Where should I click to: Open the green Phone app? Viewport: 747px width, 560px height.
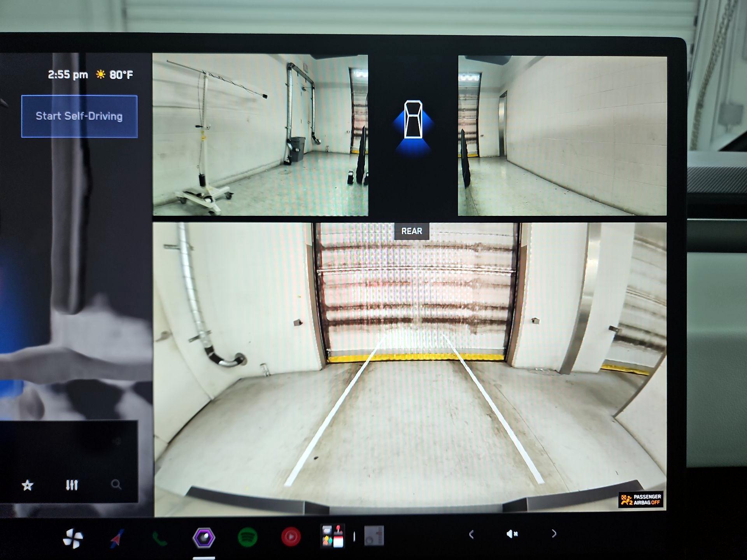[x=160, y=539]
